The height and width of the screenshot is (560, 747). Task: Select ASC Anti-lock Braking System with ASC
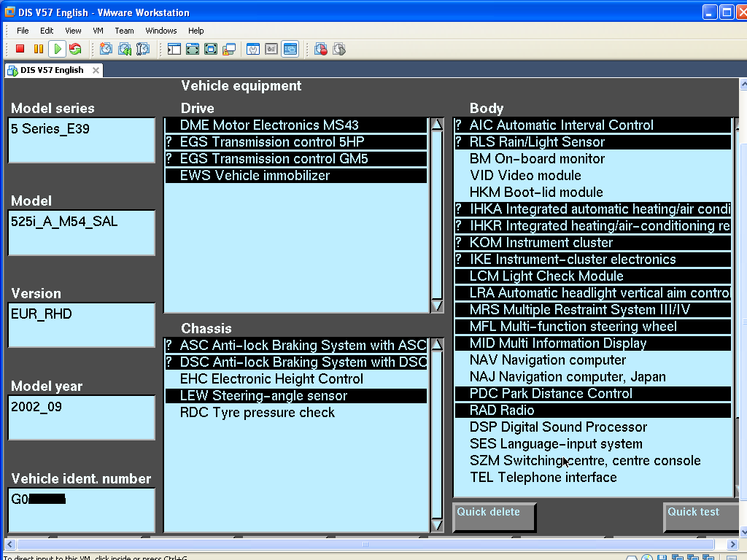pos(296,345)
